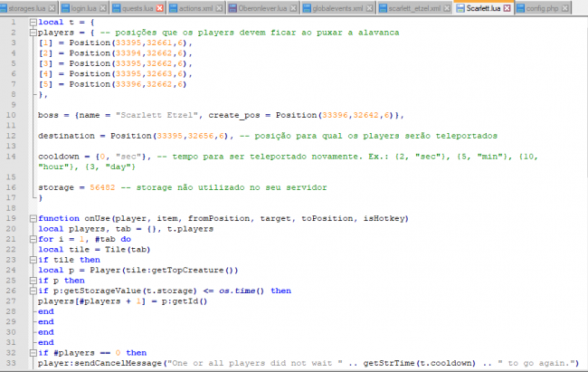Click the file icon on quests.lua tab

coord(117,8)
